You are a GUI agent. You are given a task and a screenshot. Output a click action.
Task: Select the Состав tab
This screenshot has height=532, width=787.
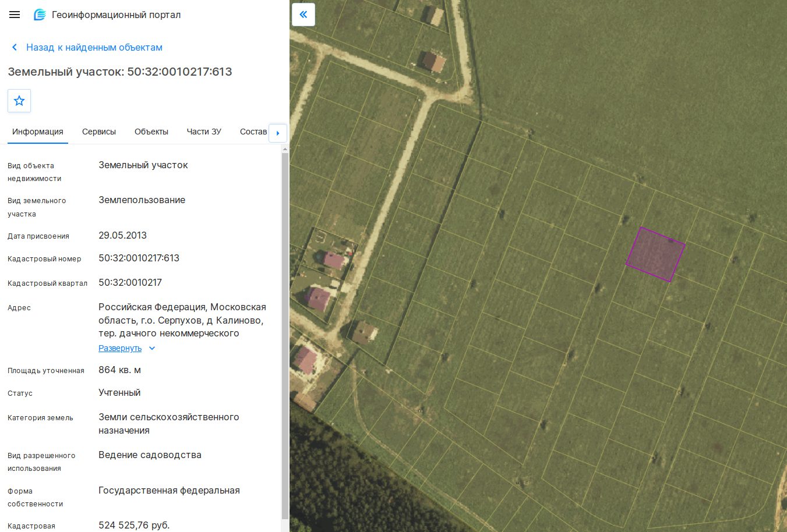pos(253,132)
